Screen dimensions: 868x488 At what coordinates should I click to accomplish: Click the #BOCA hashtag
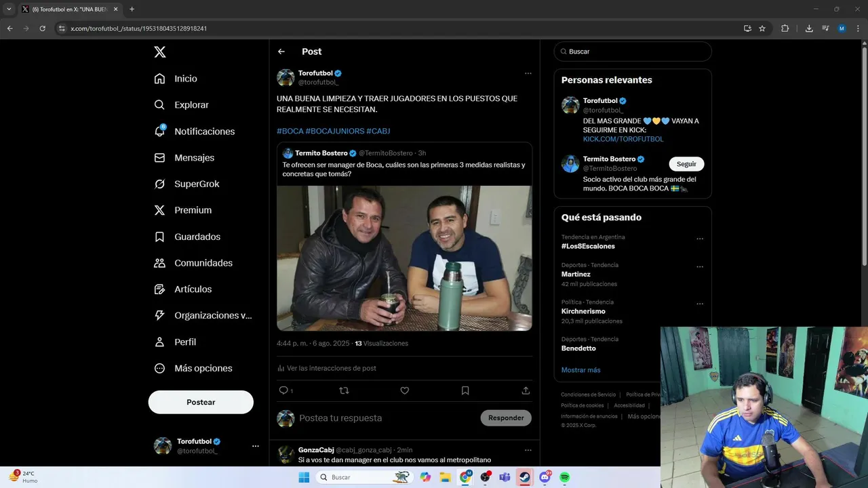(290, 131)
